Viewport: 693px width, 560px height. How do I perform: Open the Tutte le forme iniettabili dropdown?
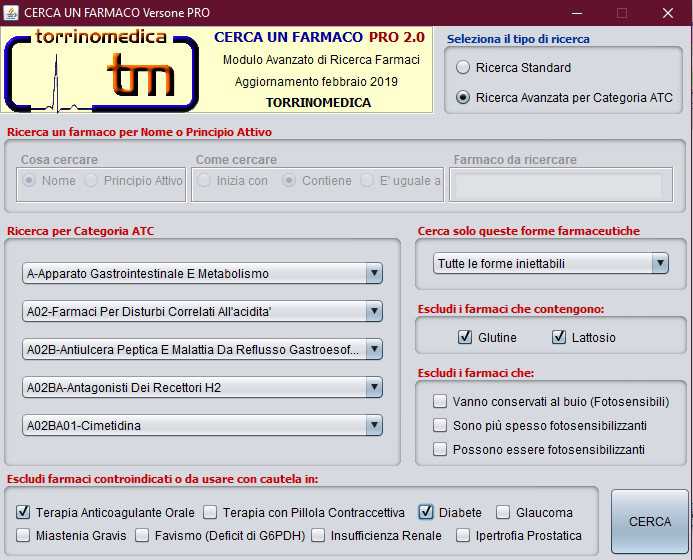click(x=551, y=263)
